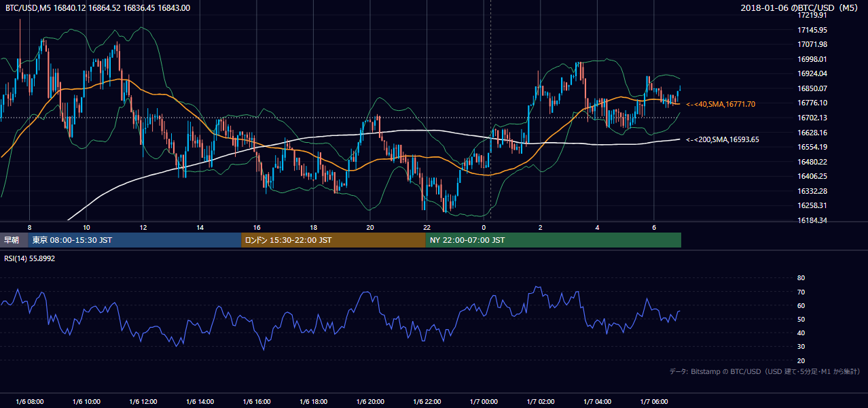Click hour label 12 under price chart
The width and height of the screenshot is (868, 408).
(143, 227)
